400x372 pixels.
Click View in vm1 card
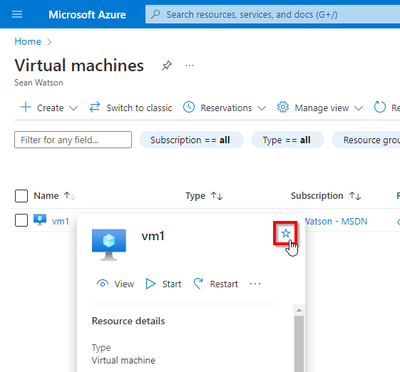[x=115, y=284]
